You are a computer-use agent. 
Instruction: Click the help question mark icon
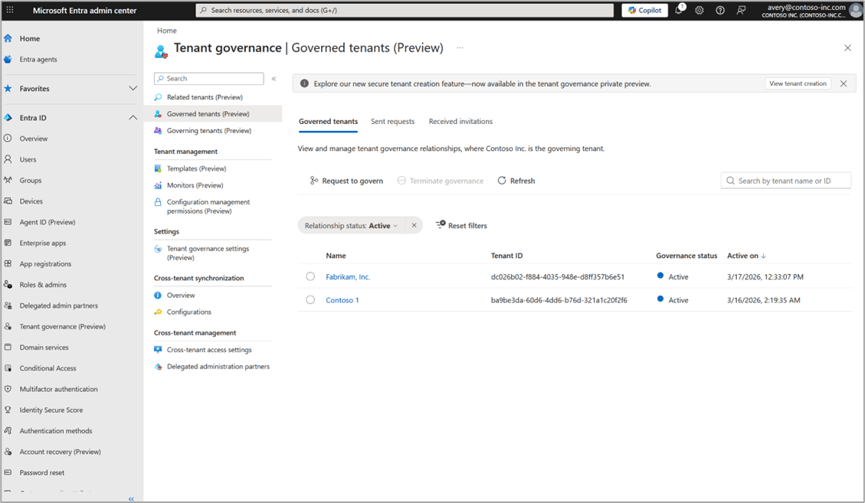tap(720, 10)
